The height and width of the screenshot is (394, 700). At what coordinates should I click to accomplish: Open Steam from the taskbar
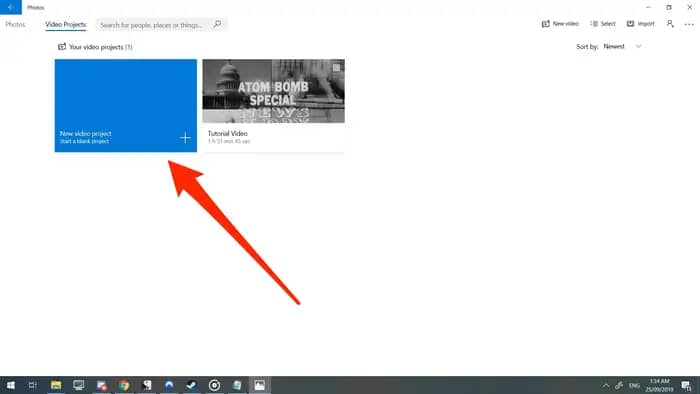click(x=192, y=385)
